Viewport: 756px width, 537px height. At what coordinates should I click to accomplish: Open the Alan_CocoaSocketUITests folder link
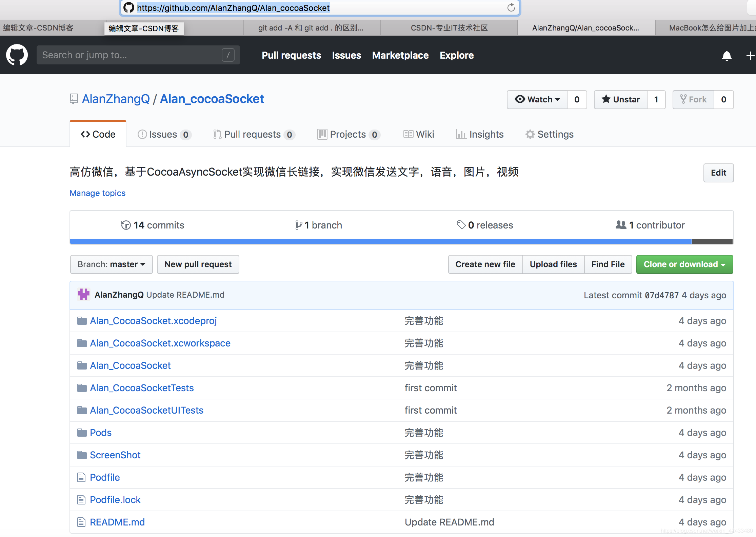click(x=146, y=410)
